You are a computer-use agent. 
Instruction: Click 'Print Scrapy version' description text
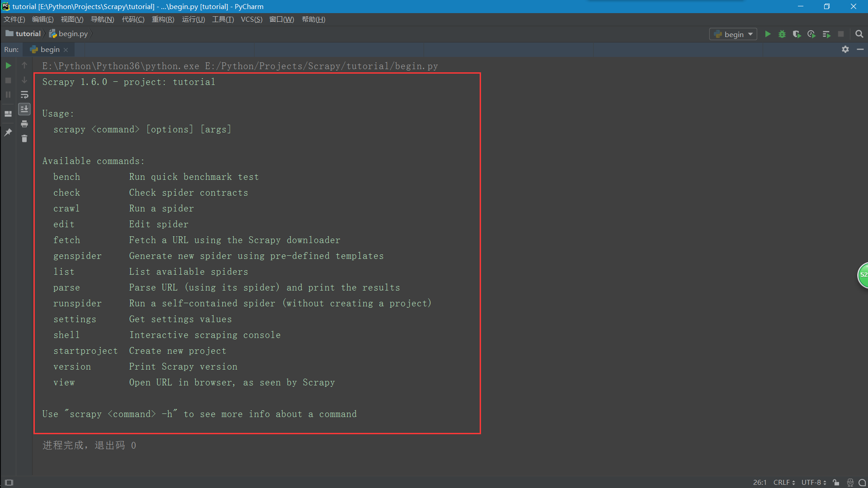(183, 366)
